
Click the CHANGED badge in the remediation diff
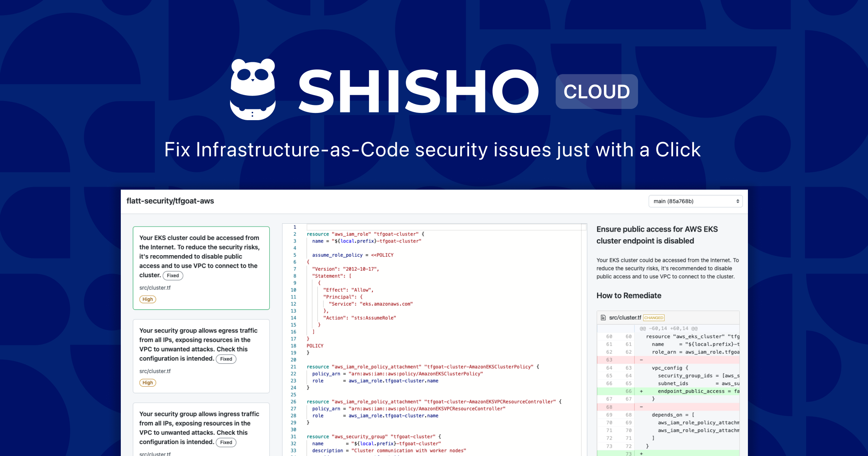[x=654, y=317]
